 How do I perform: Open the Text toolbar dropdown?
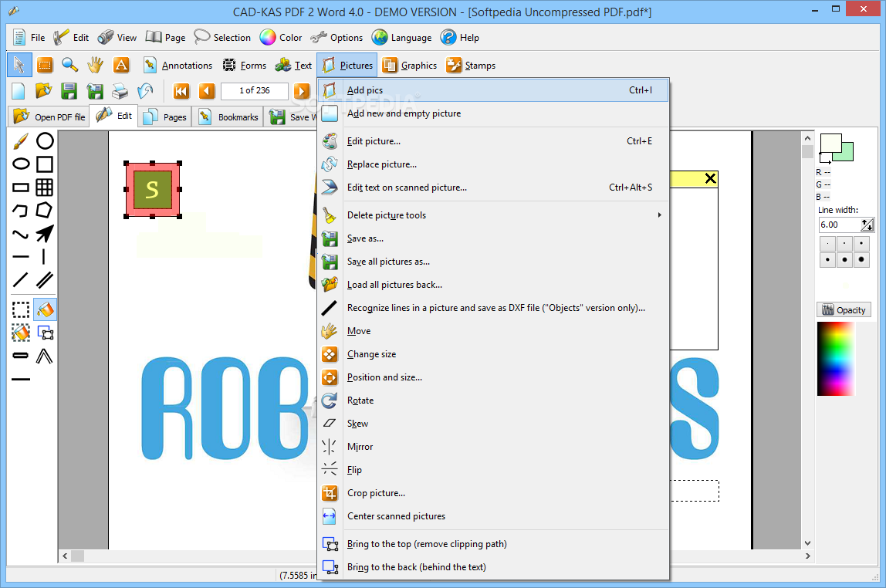(x=293, y=66)
